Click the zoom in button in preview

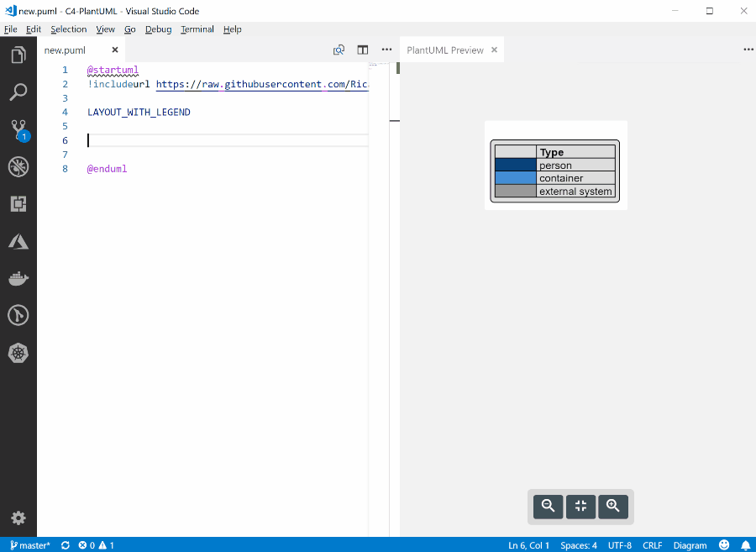[x=613, y=506]
